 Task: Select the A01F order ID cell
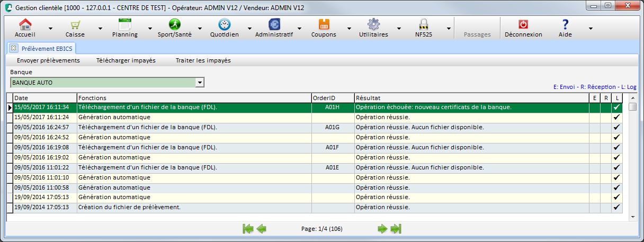(x=333, y=147)
